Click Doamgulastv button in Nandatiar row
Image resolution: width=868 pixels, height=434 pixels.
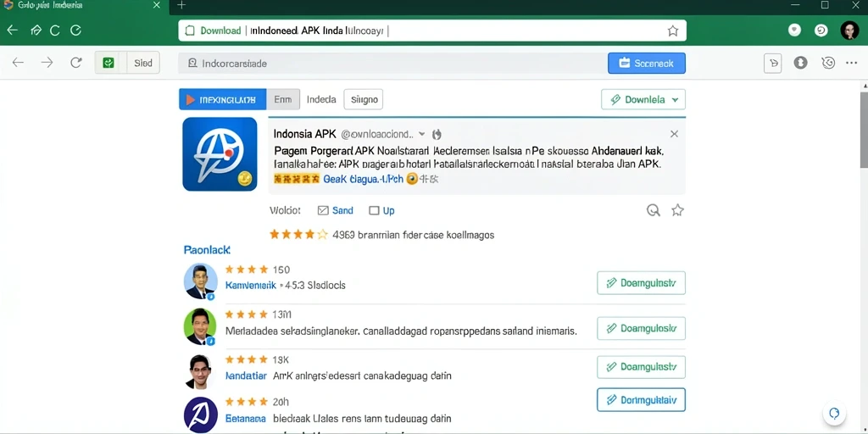641,366
